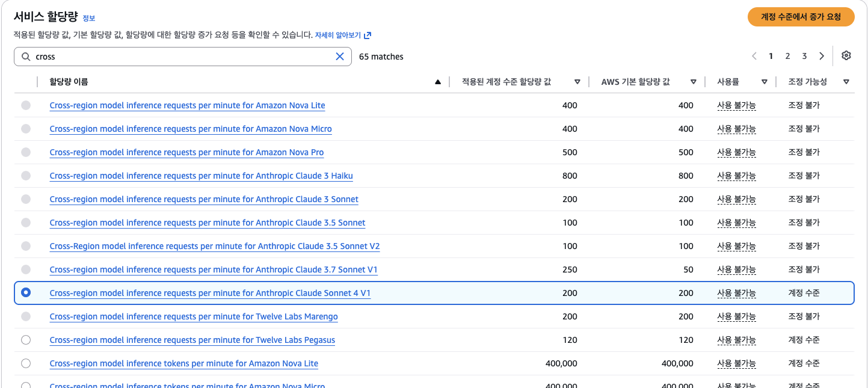
Task: Select radio for Amazon Nova Lite requests quota
Action: 26,105
